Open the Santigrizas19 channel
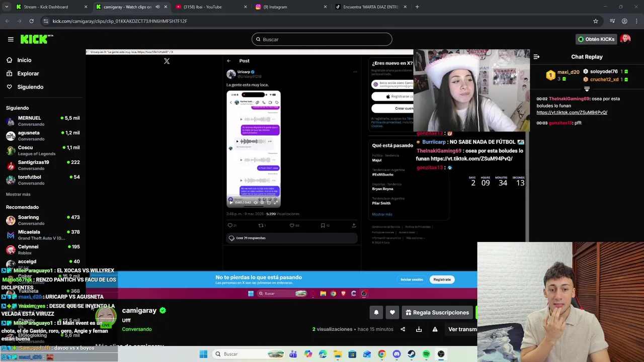 [x=43, y=165]
